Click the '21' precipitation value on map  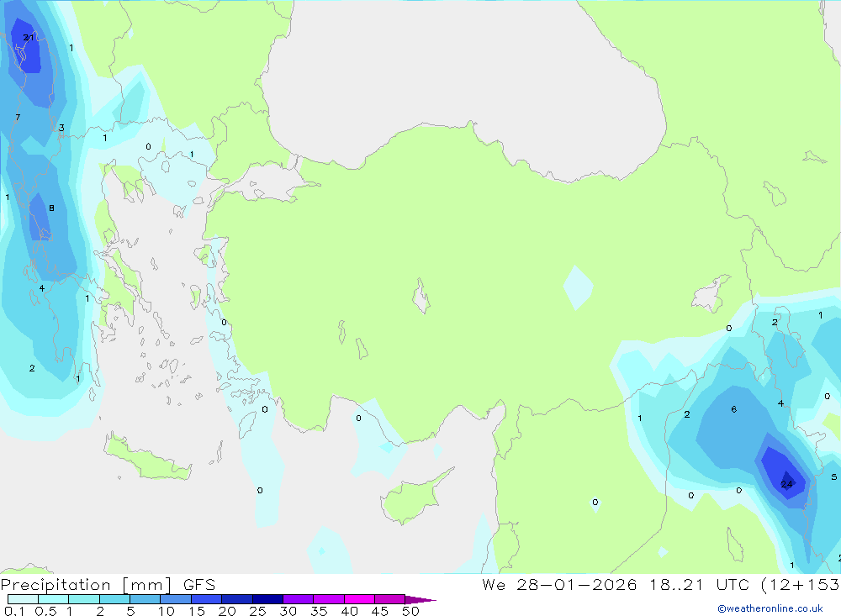[x=29, y=37]
